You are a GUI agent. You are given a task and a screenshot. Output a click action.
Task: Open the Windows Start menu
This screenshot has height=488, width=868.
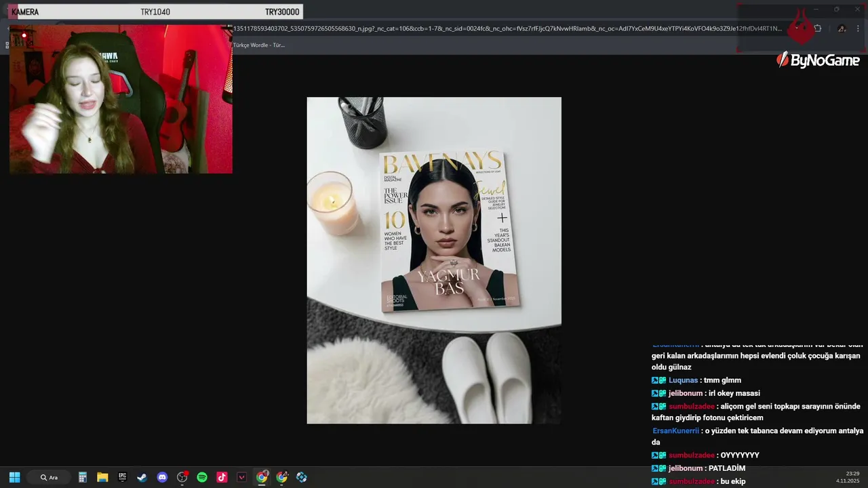[x=14, y=477]
